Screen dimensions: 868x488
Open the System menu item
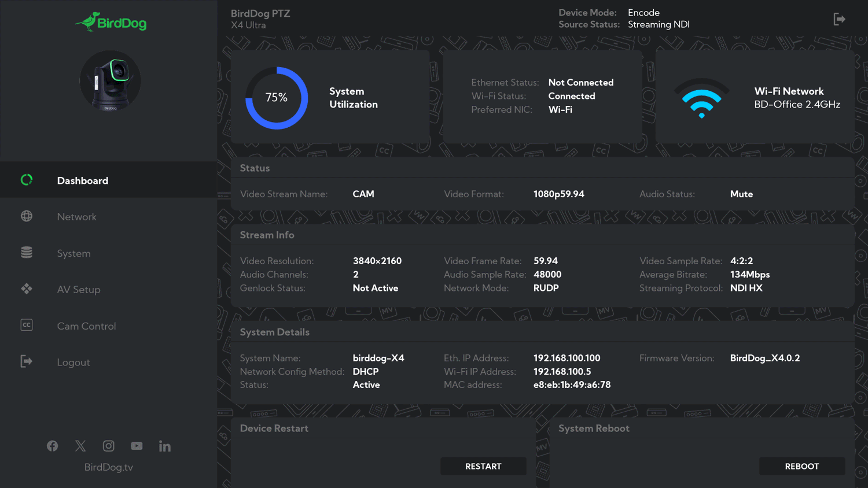coord(109,253)
